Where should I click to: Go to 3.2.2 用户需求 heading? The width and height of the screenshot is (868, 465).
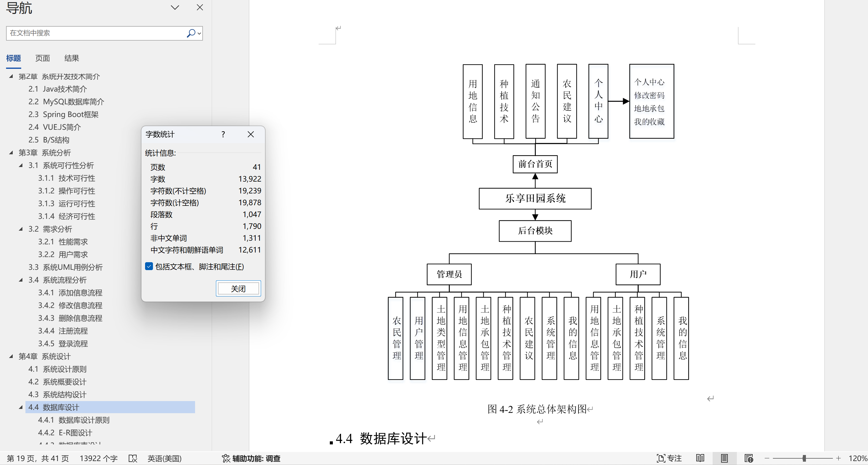63,254
